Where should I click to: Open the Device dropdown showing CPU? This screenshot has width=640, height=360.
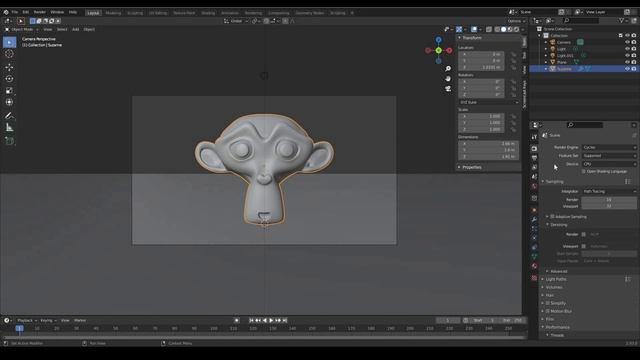pyautogui.click(x=609, y=164)
